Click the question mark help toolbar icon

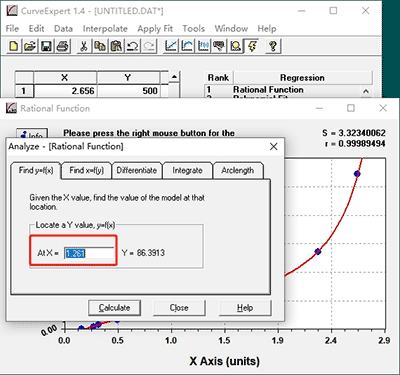(273, 46)
